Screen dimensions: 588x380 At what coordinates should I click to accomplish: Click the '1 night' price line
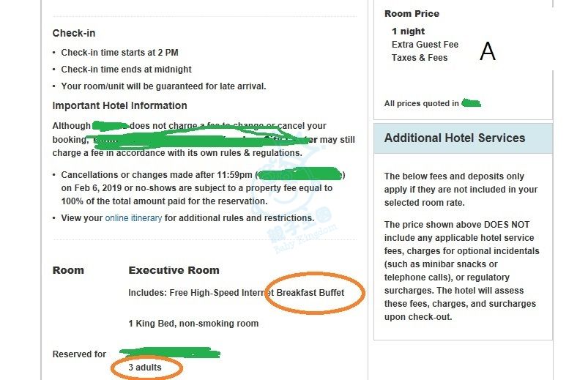pyautogui.click(x=408, y=31)
